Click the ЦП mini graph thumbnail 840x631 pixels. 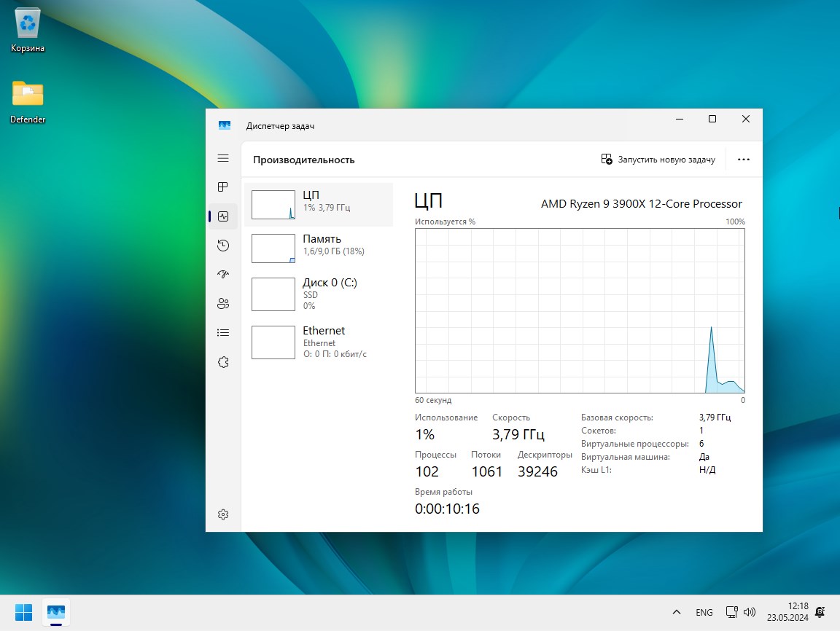(273, 205)
